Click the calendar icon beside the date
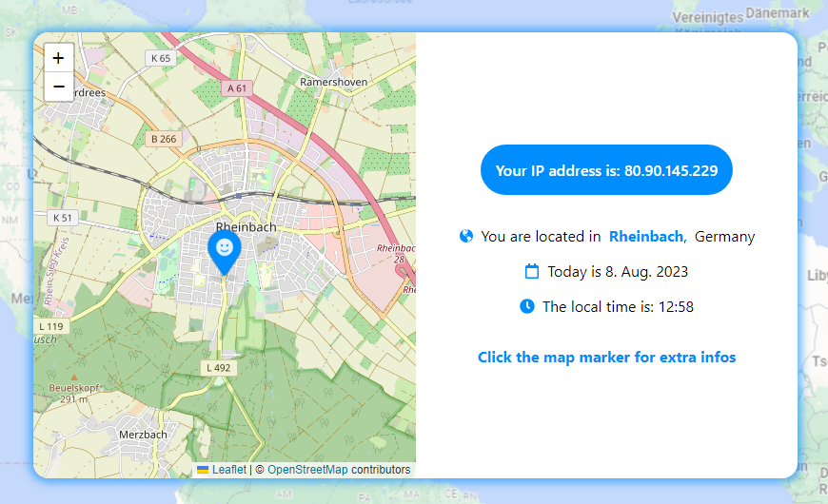The width and height of the screenshot is (828, 504). pyautogui.click(x=532, y=271)
